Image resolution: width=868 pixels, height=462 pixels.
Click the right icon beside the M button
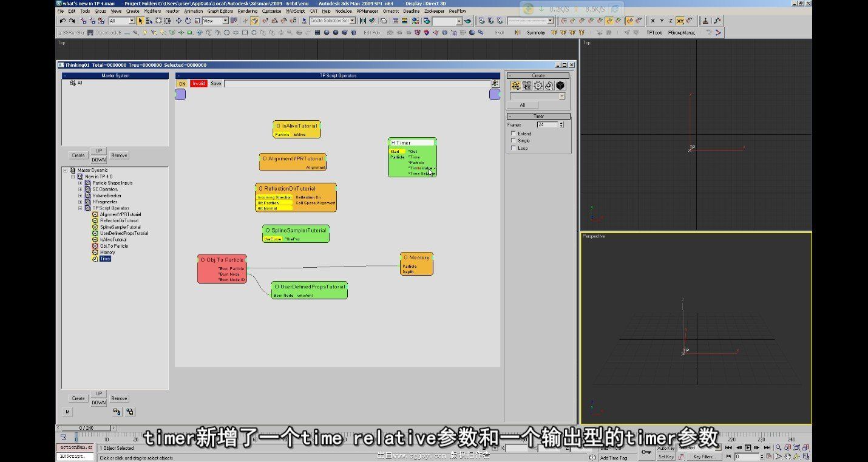[129, 412]
